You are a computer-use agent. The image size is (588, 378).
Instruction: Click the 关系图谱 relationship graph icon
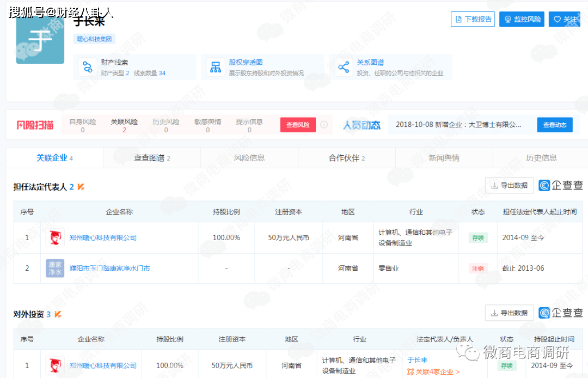tap(344, 68)
